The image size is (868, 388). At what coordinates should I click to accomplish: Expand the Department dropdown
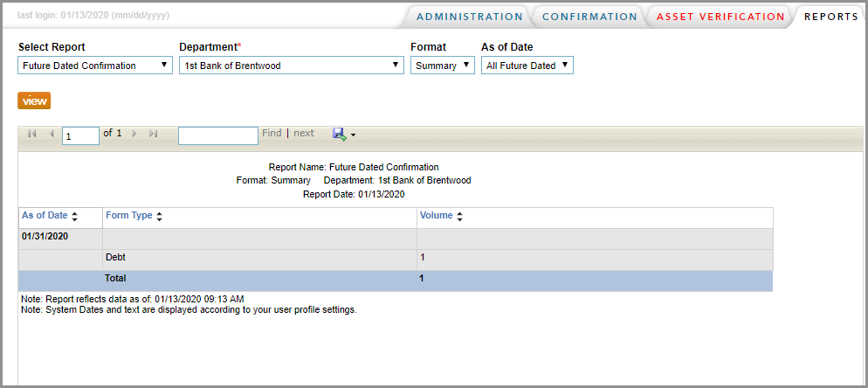click(x=291, y=66)
